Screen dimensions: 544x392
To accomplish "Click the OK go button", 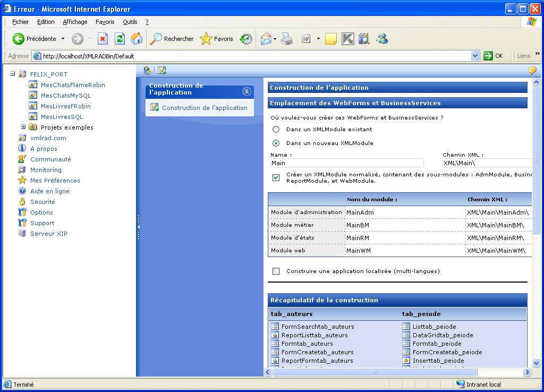I will click(493, 56).
